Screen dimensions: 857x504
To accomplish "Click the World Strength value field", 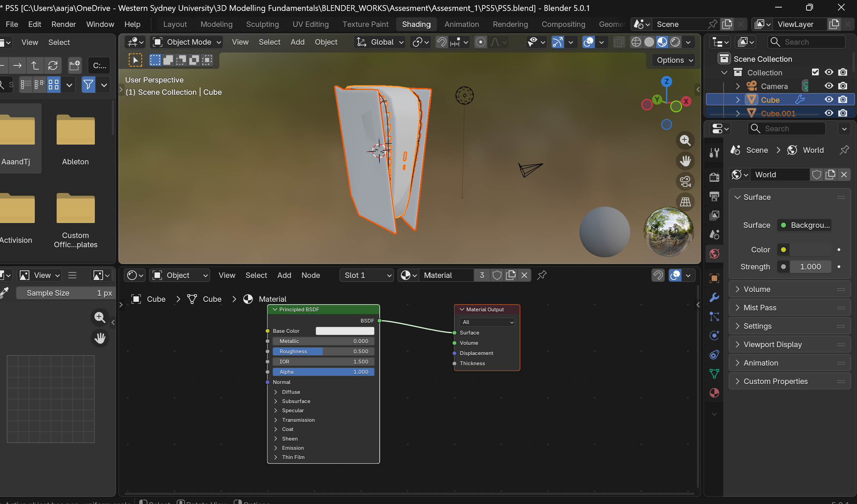I will [x=810, y=267].
